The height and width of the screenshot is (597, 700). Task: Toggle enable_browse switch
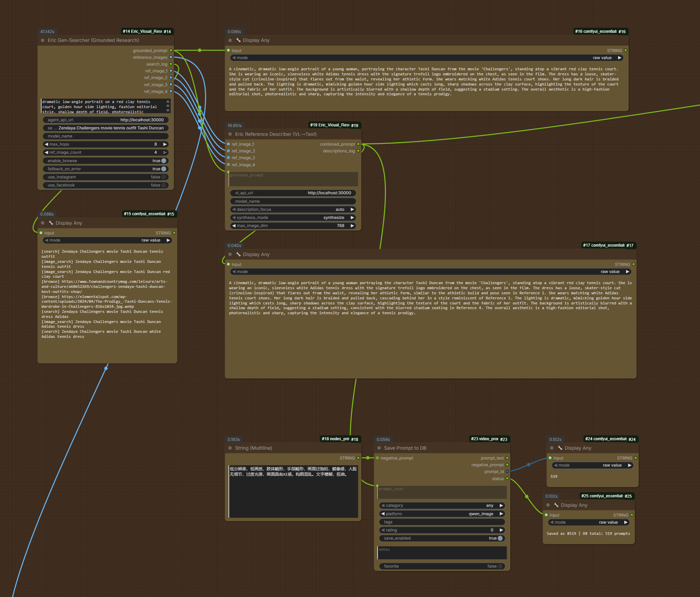[164, 161]
